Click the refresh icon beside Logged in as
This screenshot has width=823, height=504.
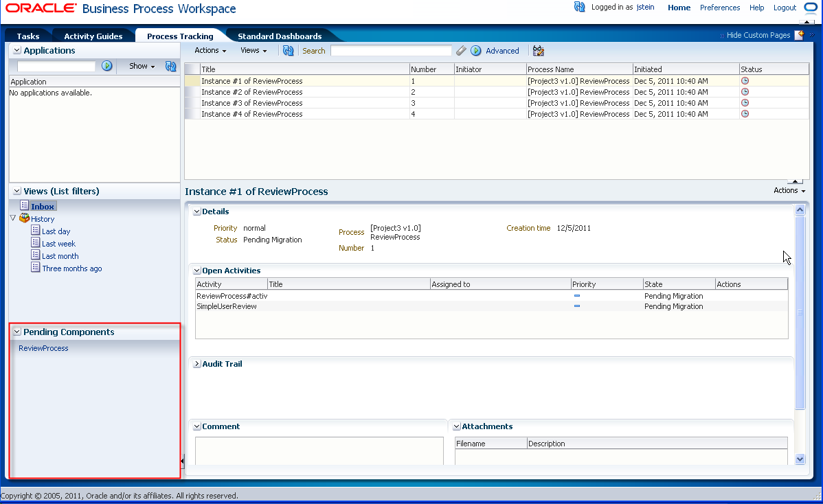(579, 7)
